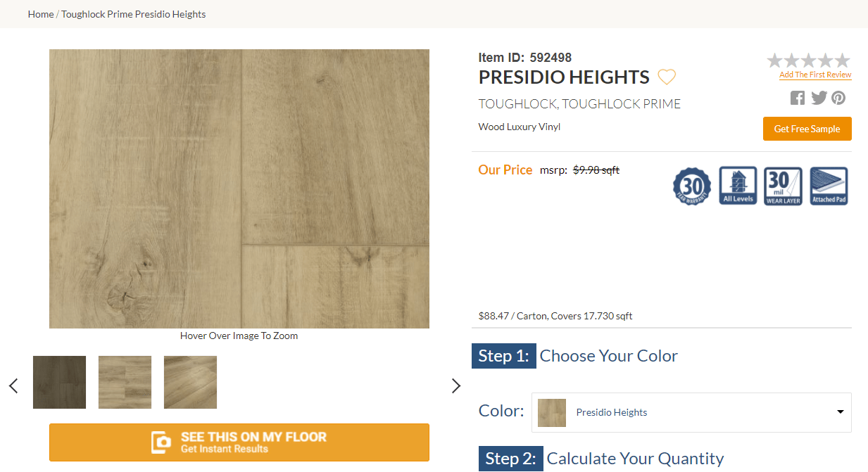Click the Toughlock Prime Presidio Heights breadcrumb

133,13
